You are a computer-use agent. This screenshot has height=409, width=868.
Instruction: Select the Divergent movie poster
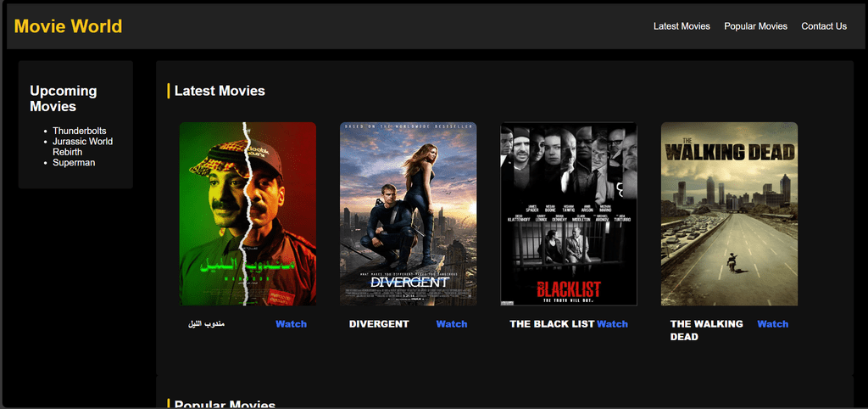pyautogui.click(x=409, y=214)
